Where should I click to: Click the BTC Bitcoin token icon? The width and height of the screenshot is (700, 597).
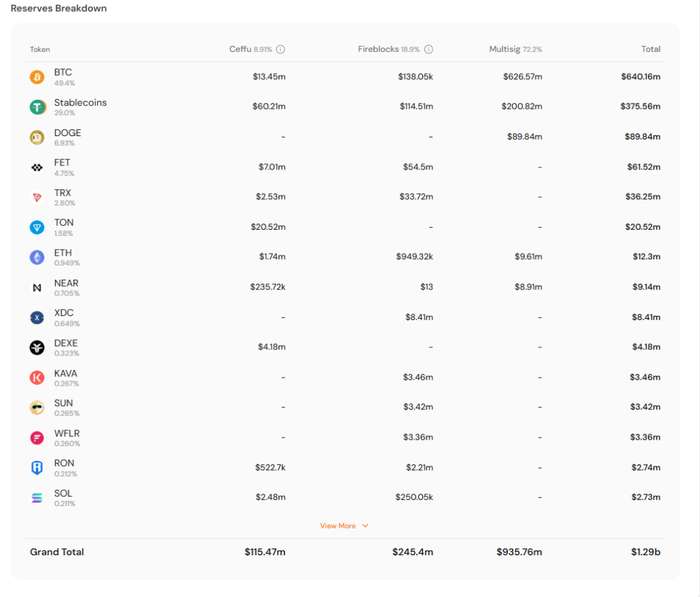point(37,77)
